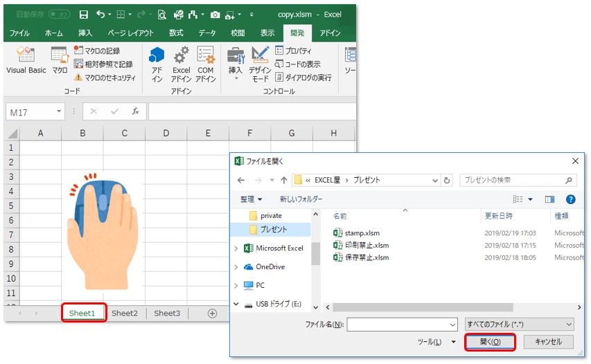Click the Redo arrow in Quick Access Toolbar

point(141,15)
